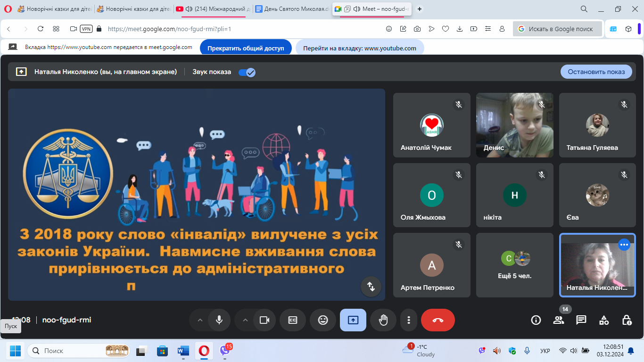
Task: Open the Opera menu logo
Action: (8, 9)
